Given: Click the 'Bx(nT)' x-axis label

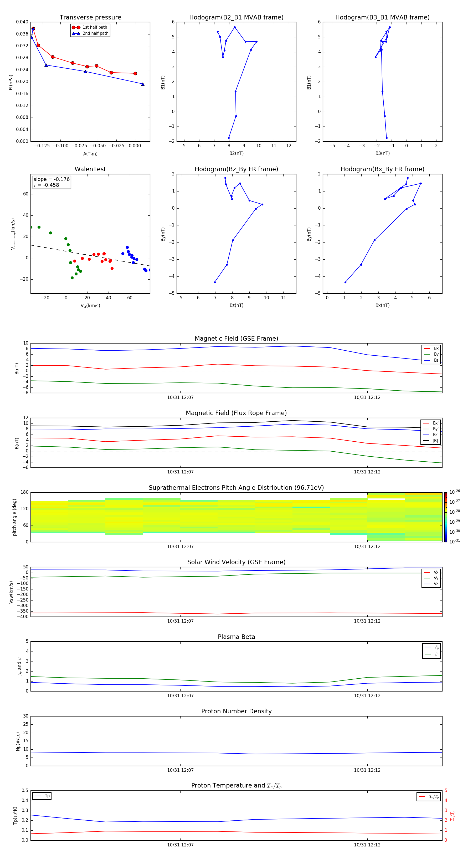Looking at the screenshot, I should click(382, 305).
